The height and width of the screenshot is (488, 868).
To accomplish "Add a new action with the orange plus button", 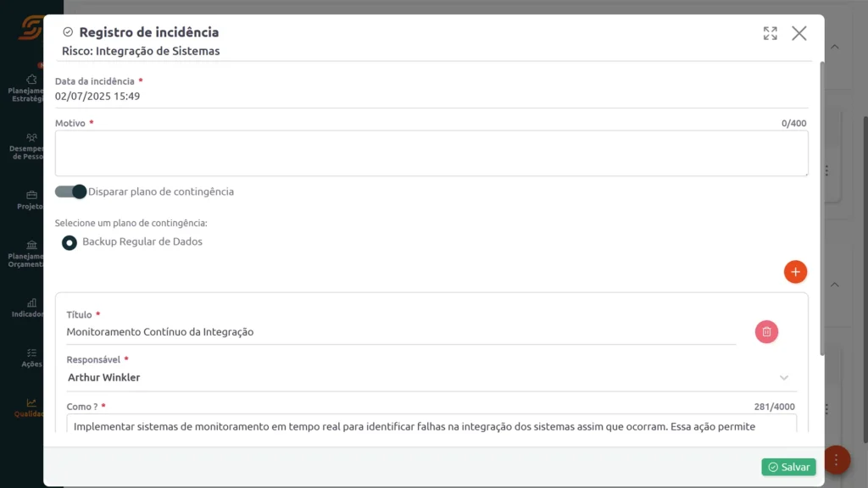I will [x=795, y=272].
